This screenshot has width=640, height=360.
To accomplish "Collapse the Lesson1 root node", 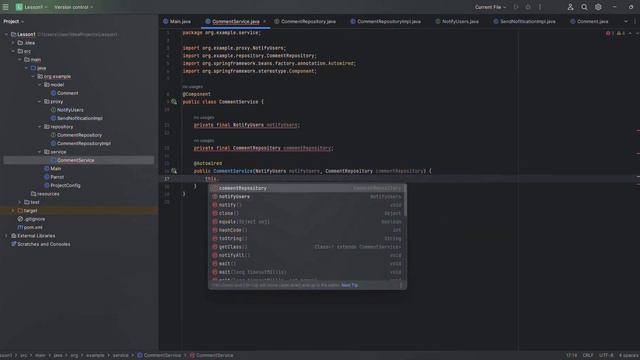I will click(x=6, y=34).
